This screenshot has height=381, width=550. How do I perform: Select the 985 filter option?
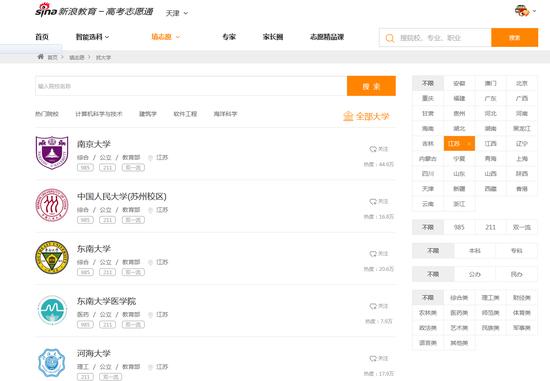click(x=459, y=227)
